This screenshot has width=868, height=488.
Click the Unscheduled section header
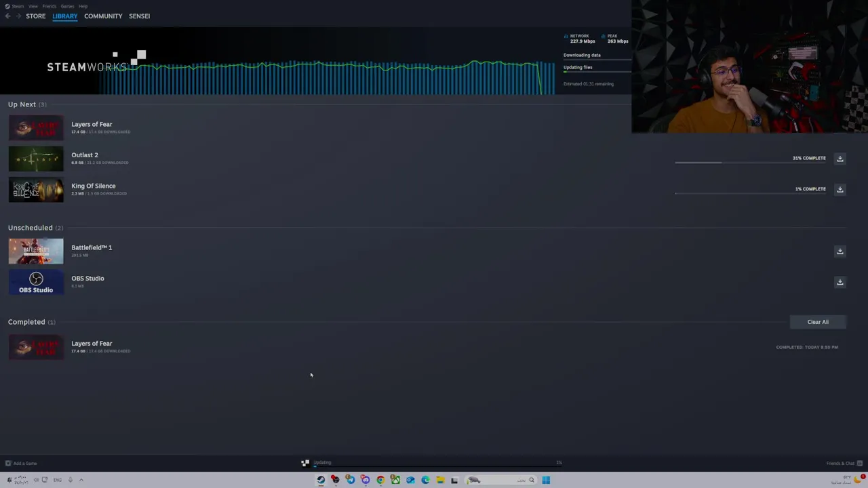click(35, 228)
